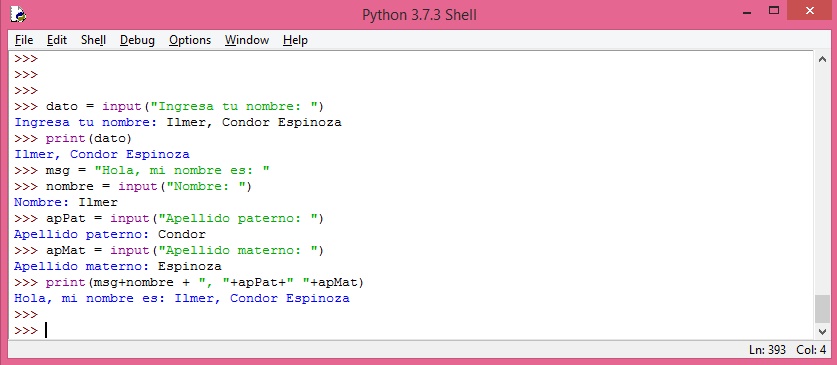Image resolution: width=837 pixels, height=365 pixels.
Task: Click the Python IDLE icon in title bar
Action: coord(18,14)
